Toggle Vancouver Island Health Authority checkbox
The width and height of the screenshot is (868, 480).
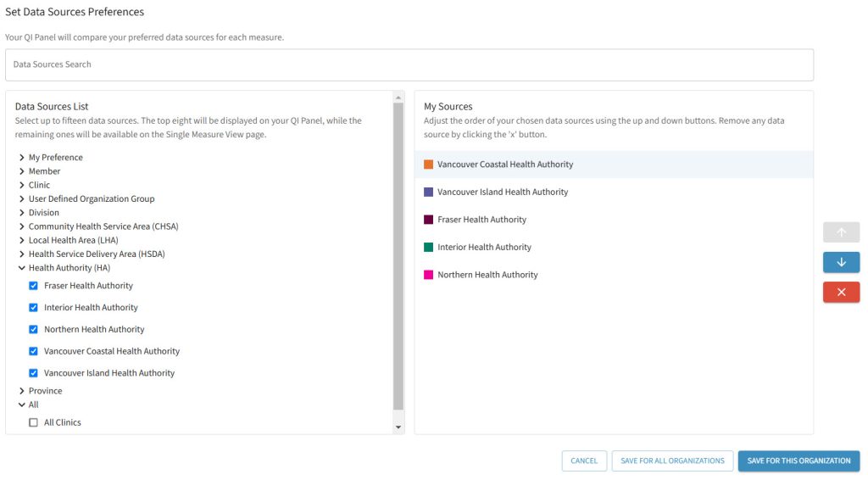(34, 373)
